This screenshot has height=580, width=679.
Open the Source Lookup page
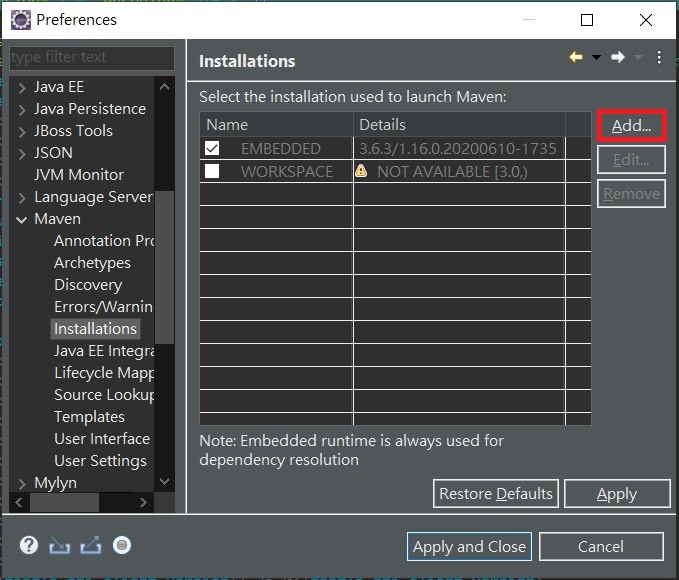[104, 395]
